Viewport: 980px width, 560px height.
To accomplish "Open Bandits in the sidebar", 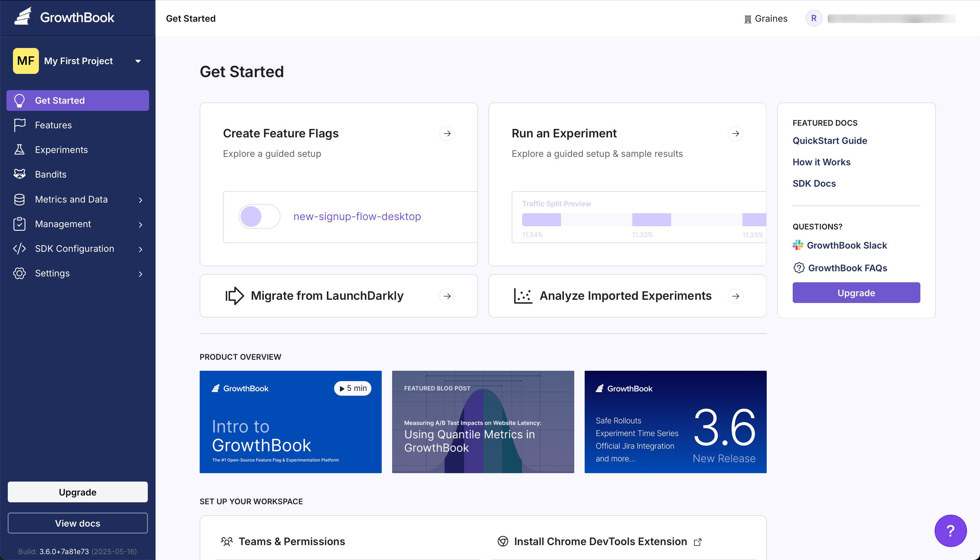I will [x=78, y=174].
